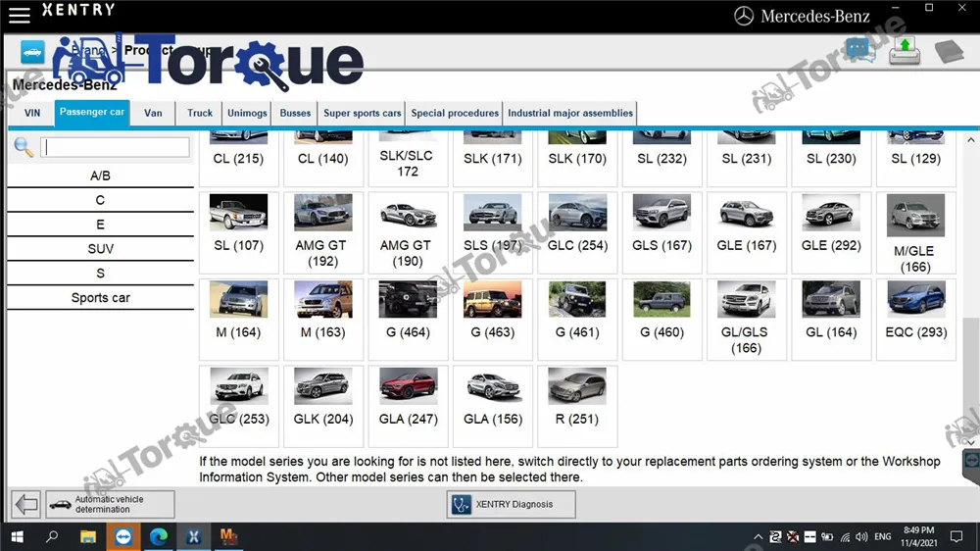980x551 pixels.
Task: Filter by Sports car category
Action: (101, 298)
